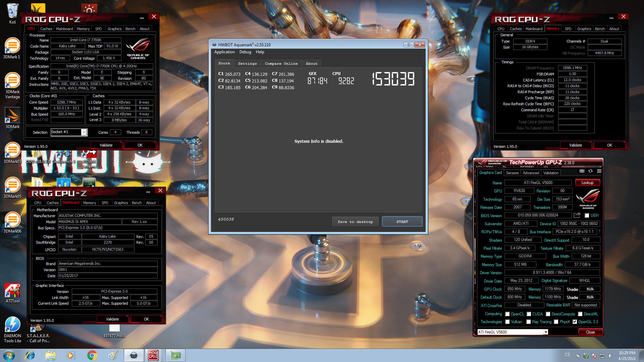The width and height of the screenshot is (644, 362).
Task: Expand the Socket #1 selection dropdown in CPU-Z
Action: coord(84,132)
